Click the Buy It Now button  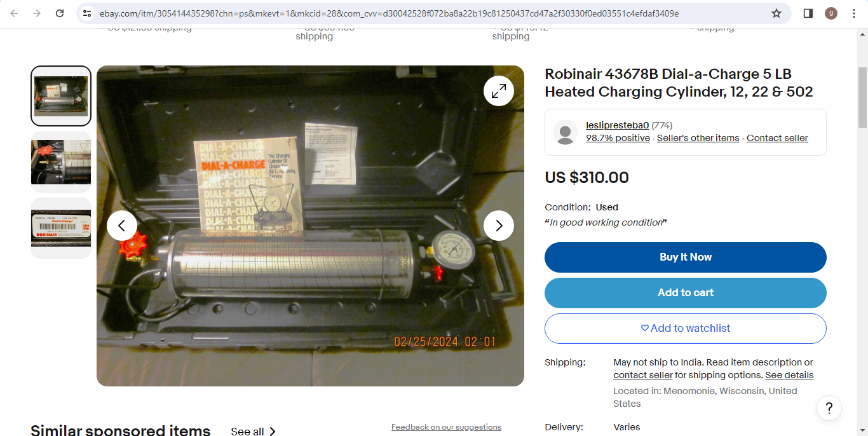[x=686, y=257]
